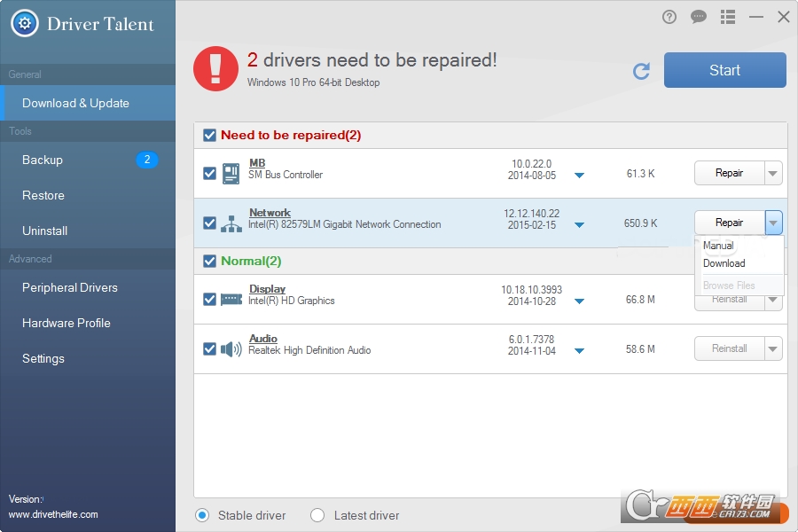Collapse the Repair arrow dropdown for Network row
798x532 pixels.
pos(773,223)
